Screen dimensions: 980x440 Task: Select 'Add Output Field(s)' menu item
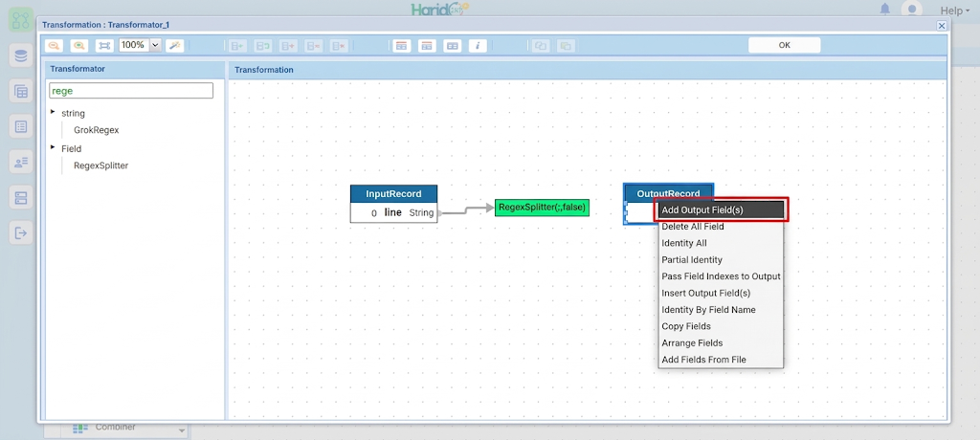pos(721,210)
